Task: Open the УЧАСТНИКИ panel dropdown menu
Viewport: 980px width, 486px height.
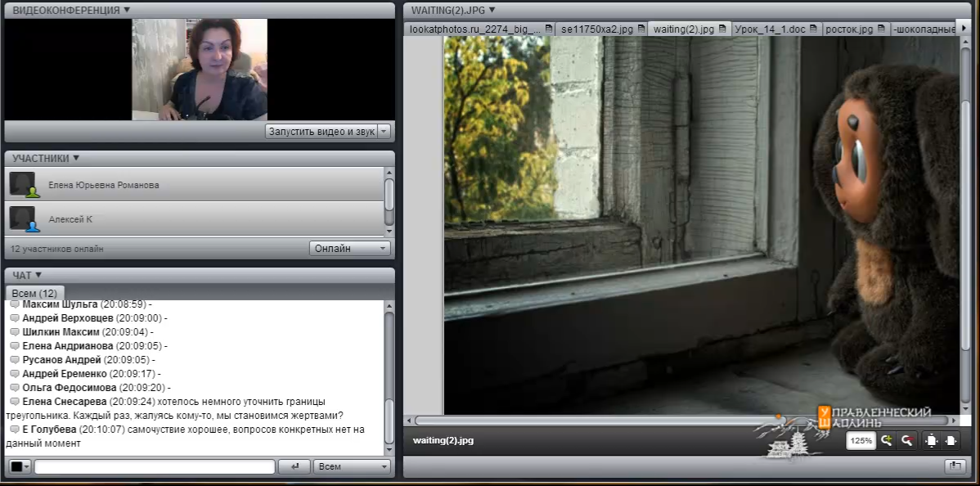Action: [76, 158]
